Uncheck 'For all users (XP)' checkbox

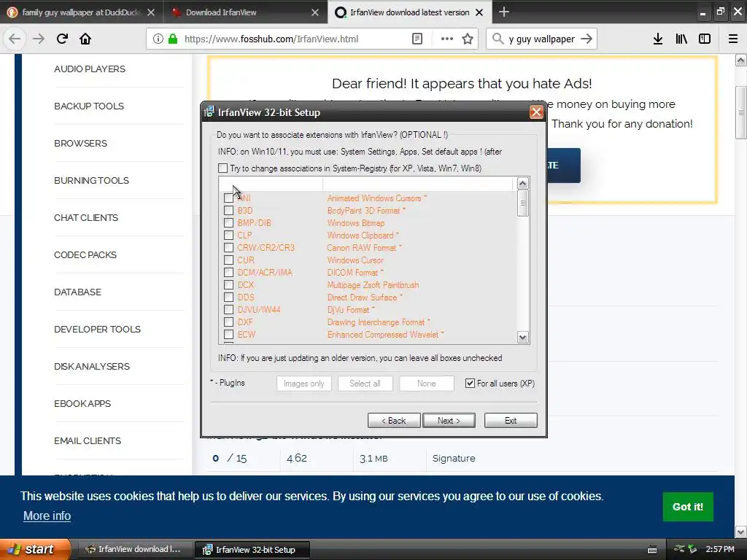(x=471, y=384)
